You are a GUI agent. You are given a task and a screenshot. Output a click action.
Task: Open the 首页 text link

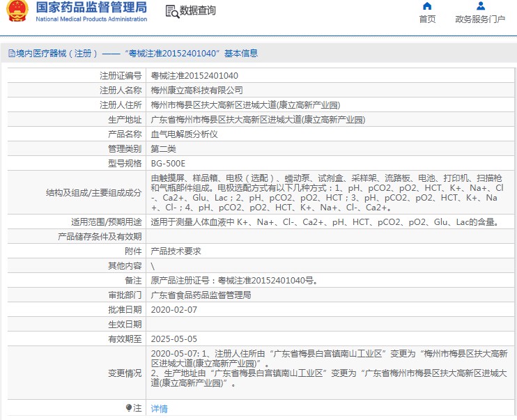427,20
